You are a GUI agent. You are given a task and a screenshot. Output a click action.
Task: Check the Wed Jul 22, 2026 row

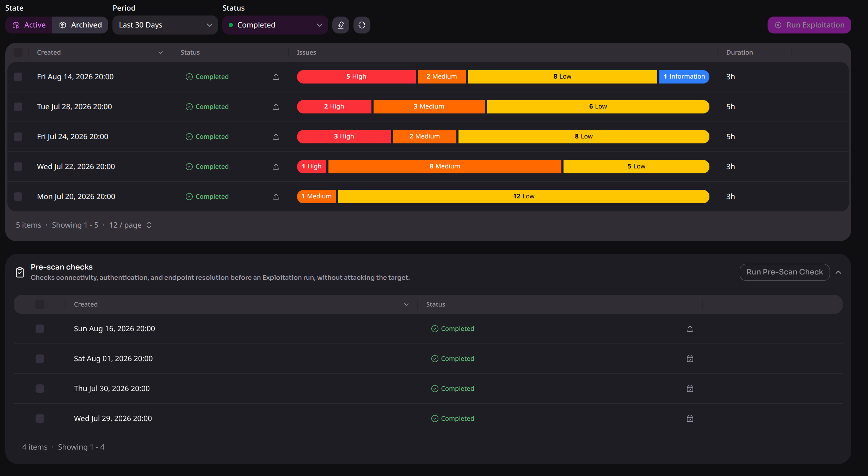(18, 167)
